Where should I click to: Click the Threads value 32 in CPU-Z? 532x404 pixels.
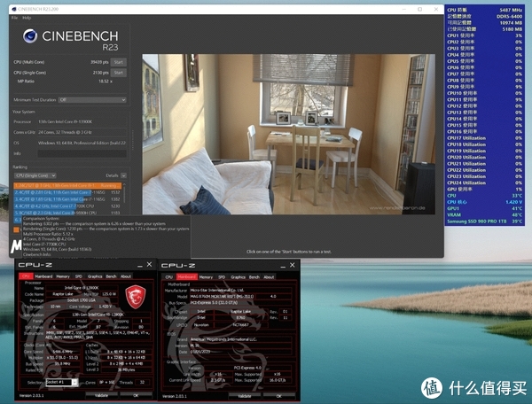click(142, 383)
